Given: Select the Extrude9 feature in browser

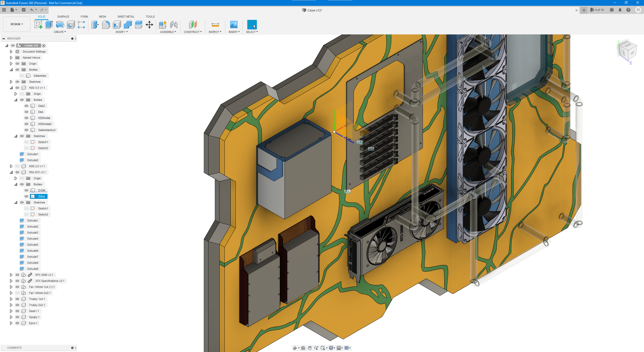Looking at the screenshot, I should pos(33,269).
